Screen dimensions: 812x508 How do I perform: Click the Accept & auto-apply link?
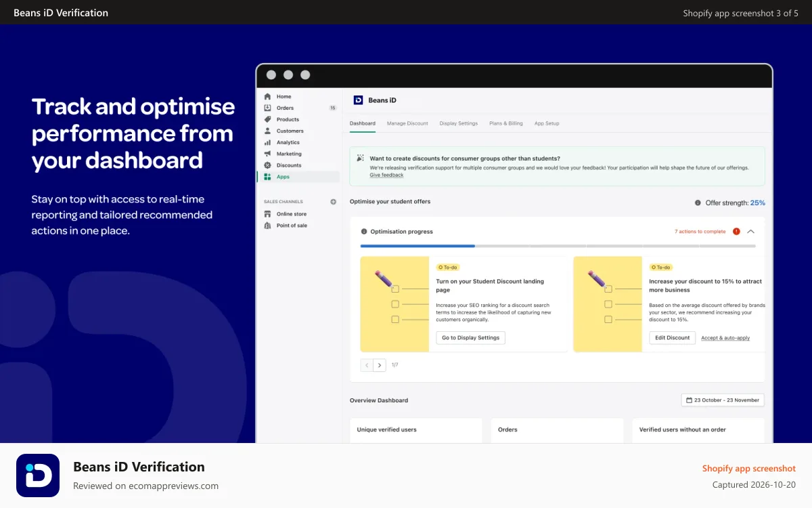point(725,338)
